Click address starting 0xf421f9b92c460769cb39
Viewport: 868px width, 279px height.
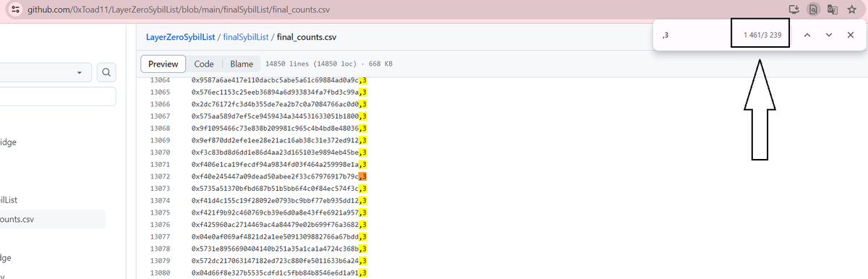[276, 213]
